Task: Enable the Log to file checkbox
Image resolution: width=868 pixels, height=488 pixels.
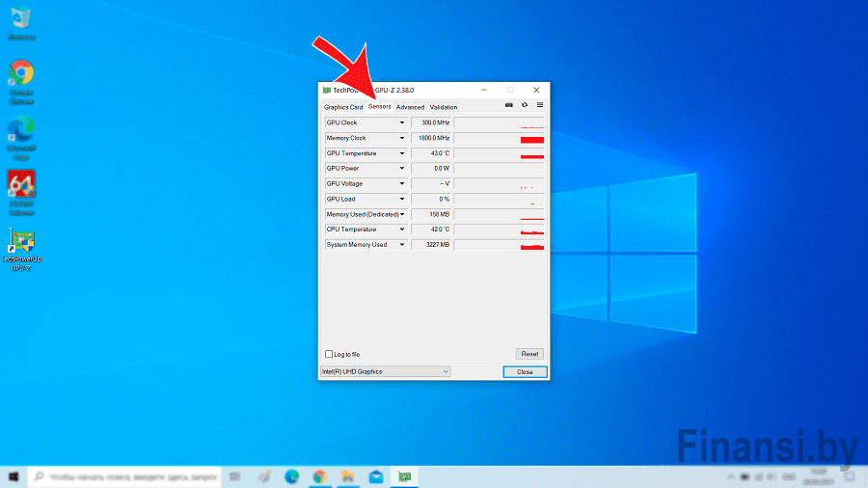Action: click(x=329, y=354)
